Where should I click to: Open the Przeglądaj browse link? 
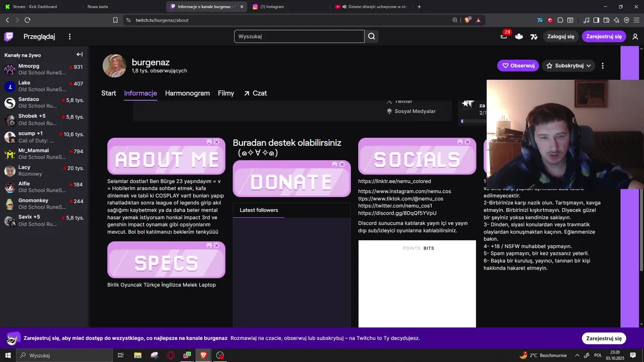(x=39, y=36)
